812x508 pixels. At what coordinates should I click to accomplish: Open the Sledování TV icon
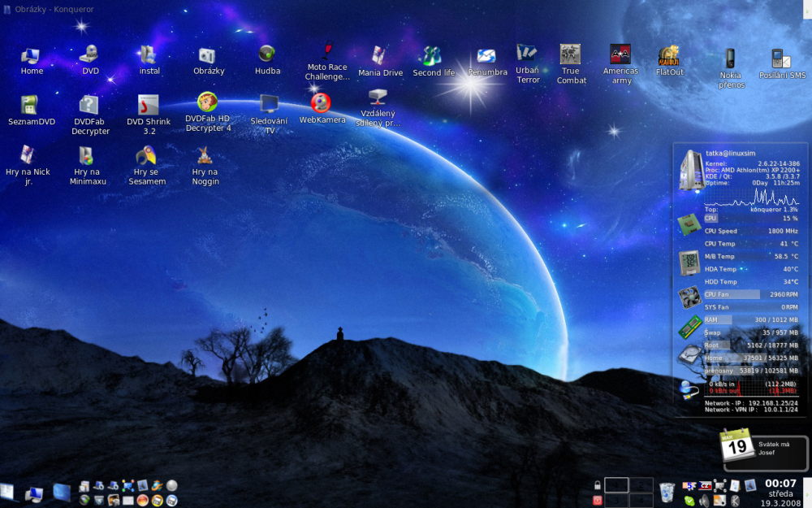click(269, 115)
